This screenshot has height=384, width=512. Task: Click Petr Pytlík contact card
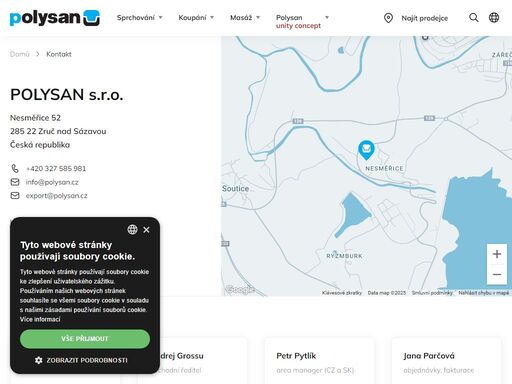tap(319, 361)
